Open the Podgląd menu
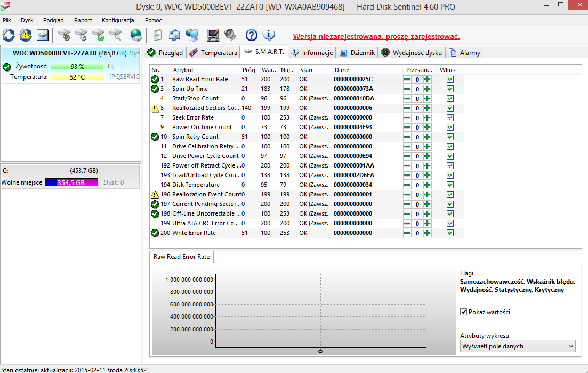Viewport: 588px width, 373px height. click(53, 20)
